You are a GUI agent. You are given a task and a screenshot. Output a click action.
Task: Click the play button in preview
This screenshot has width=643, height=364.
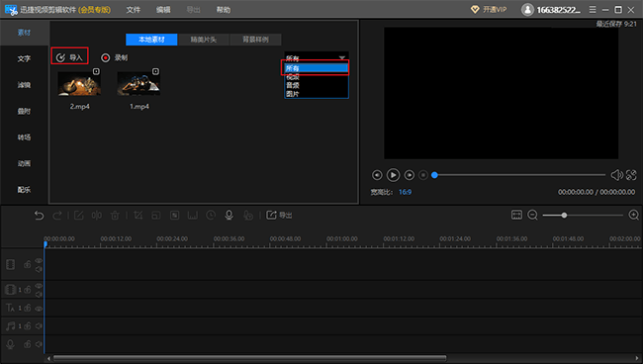[x=393, y=175]
